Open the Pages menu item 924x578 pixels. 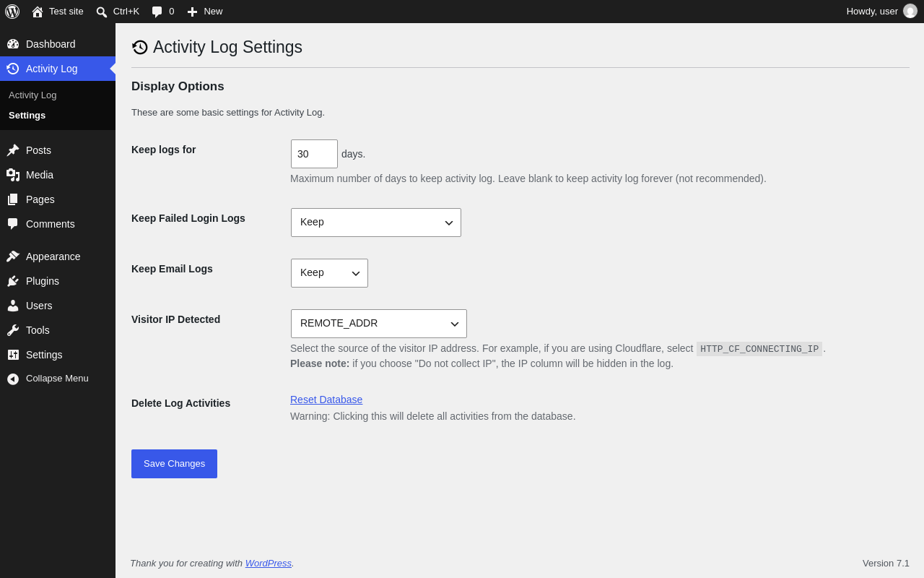coord(58,199)
